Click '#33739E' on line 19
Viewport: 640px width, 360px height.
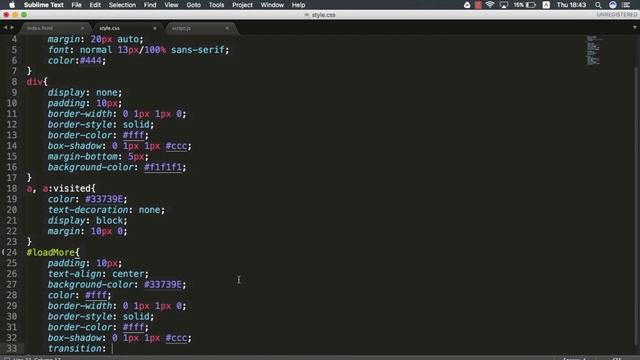(104, 199)
